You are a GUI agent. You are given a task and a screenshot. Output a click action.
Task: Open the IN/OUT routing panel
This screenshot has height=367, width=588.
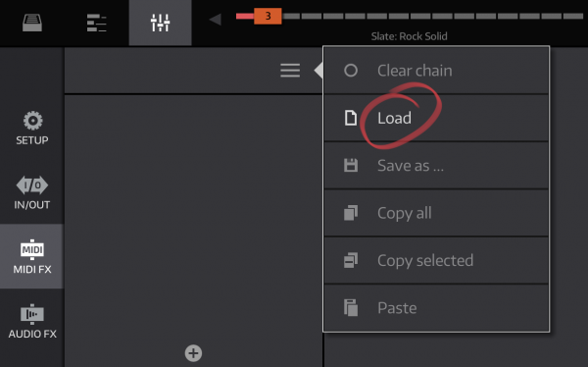(x=32, y=192)
